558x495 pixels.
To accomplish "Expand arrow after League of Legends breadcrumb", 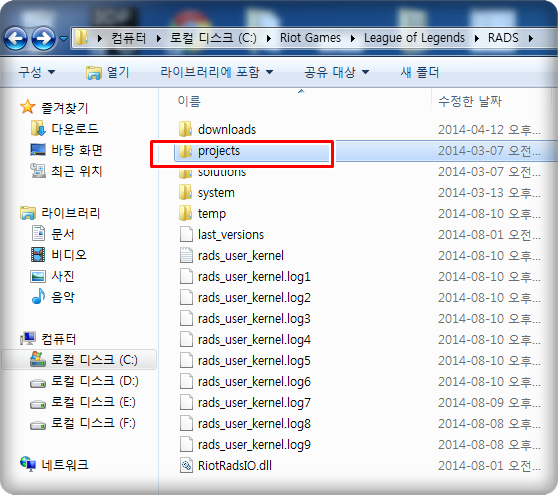I will (477, 38).
